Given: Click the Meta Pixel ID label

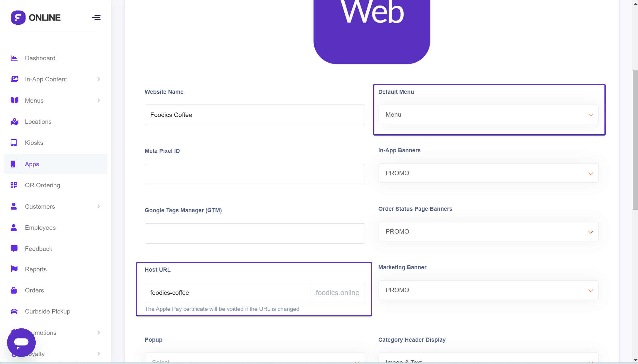Looking at the screenshot, I should [162, 151].
